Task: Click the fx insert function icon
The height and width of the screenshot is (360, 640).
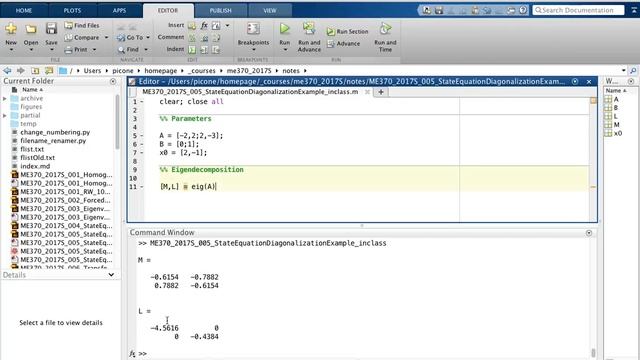Action: coord(204,26)
